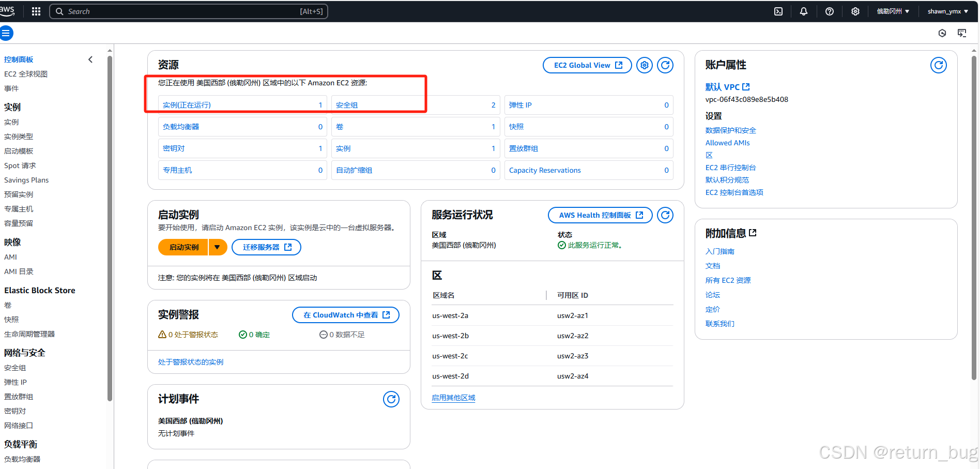The image size is (980, 469).
Task: Select Savings Plans in sidebar
Action: tap(26, 180)
